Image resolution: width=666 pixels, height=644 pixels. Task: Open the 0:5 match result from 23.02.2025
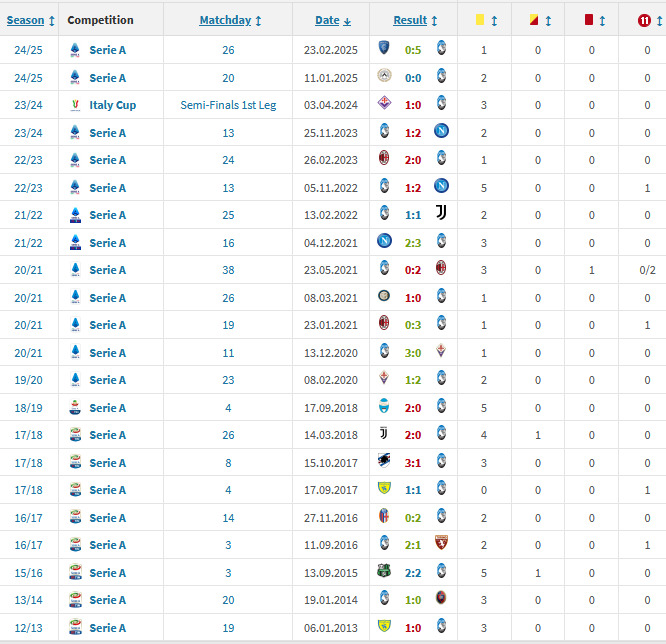pyautogui.click(x=413, y=50)
